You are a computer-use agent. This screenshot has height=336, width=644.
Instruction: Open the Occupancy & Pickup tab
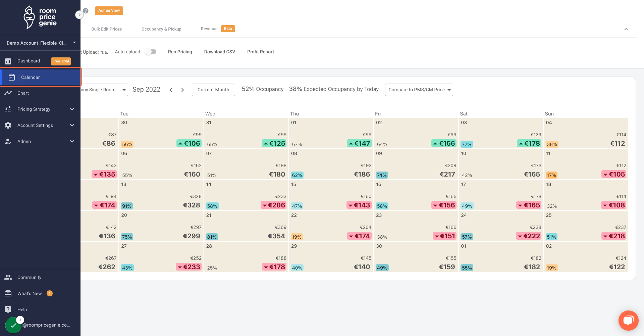(x=161, y=29)
